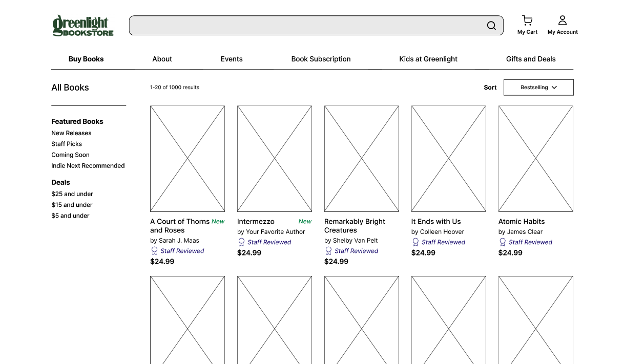
Task: Click the Intermezzo title text
Action: pos(256,222)
